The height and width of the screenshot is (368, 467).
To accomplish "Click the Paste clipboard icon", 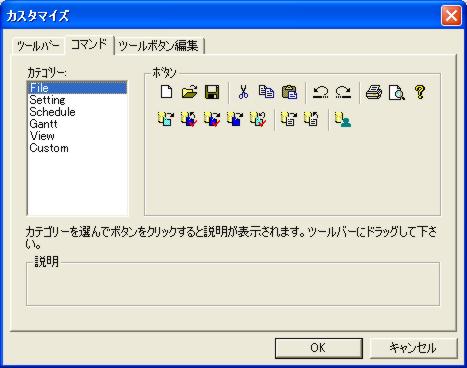I will click(x=289, y=92).
